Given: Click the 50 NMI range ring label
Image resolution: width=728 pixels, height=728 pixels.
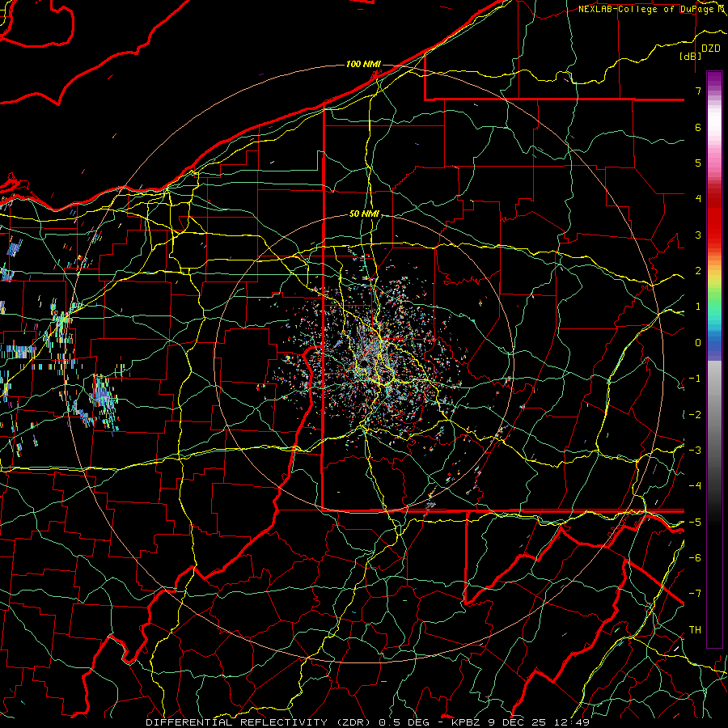Looking at the screenshot, I should tap(364, 214).
